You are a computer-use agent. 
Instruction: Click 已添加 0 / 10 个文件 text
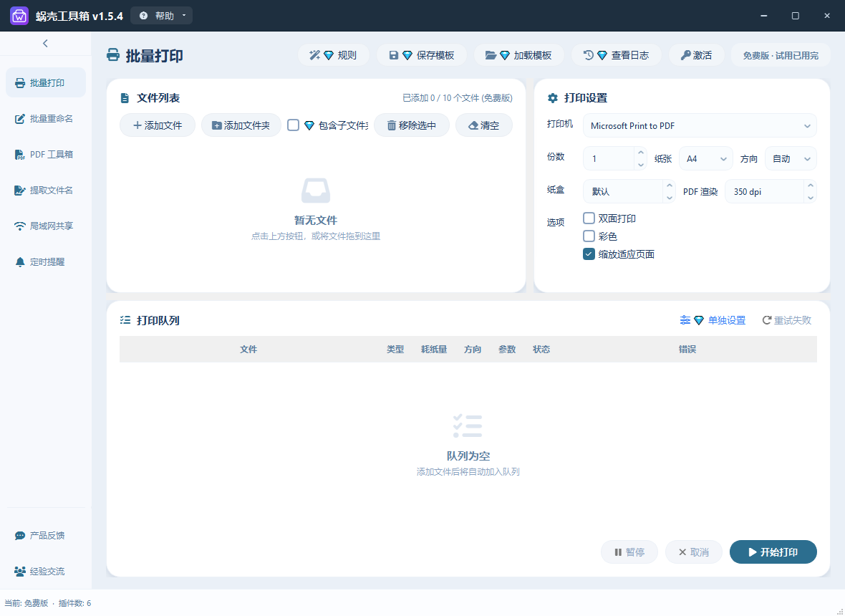click(458, 98)
